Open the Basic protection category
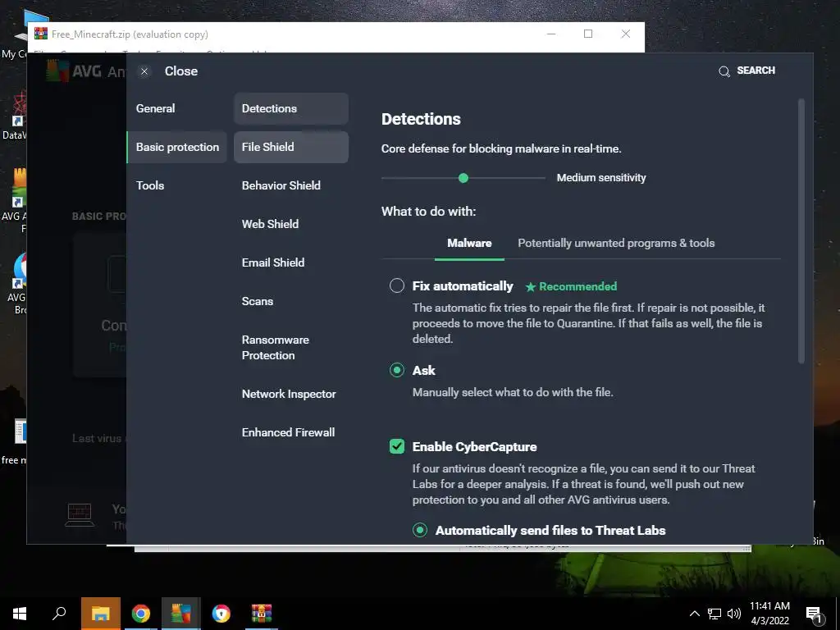 [177, 147]
